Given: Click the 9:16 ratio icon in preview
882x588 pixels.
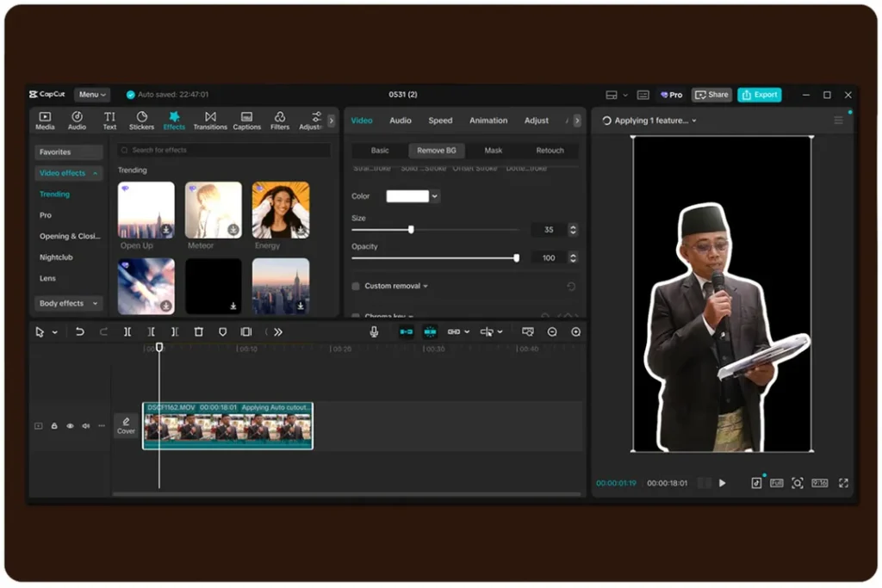Looking at the screenshot, I should point(820,483).
